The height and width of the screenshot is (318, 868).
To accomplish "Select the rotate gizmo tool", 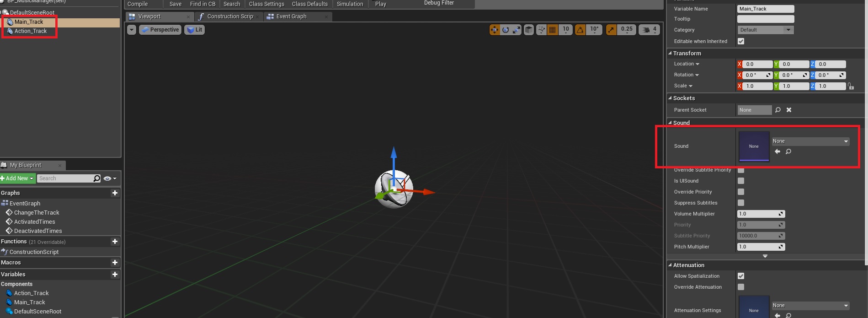I will click(x=506, y=30).
